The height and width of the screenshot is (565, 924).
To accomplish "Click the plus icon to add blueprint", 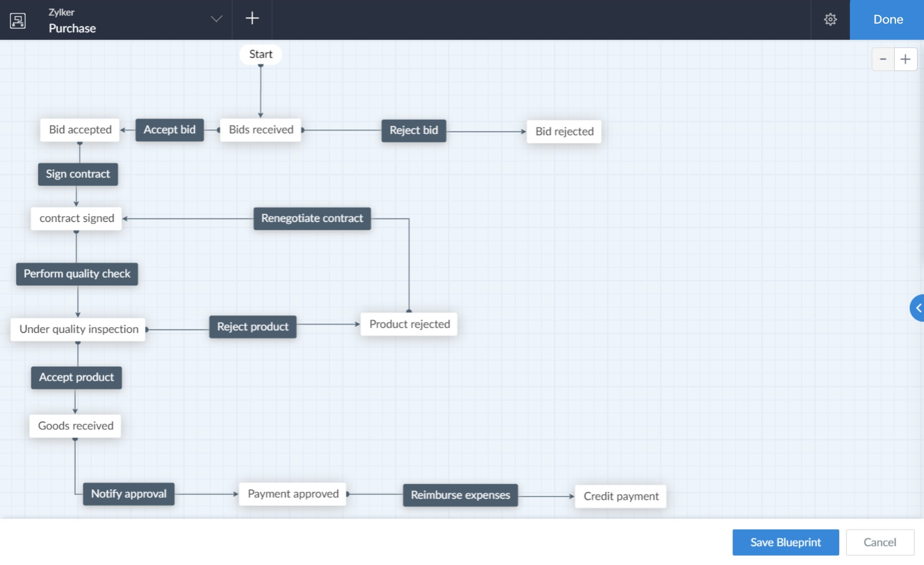I will coord(252,19).
